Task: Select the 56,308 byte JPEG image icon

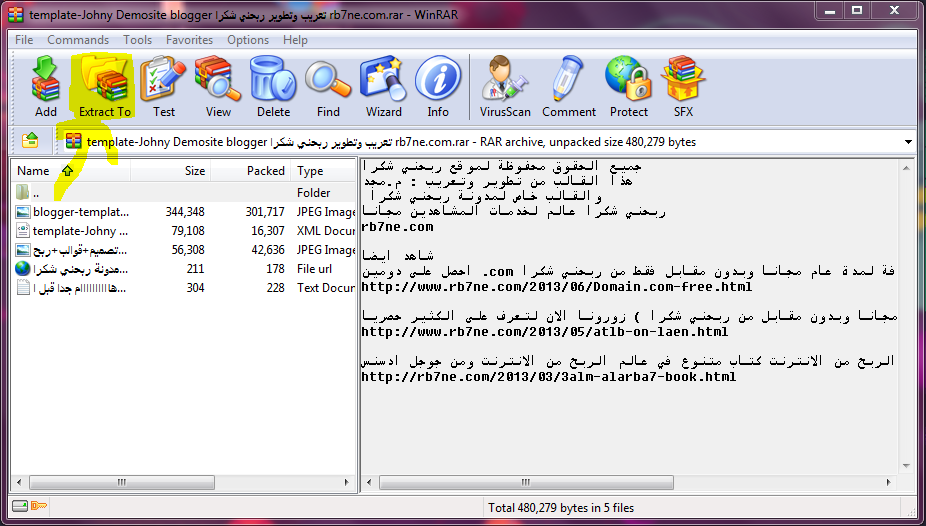Action: 23,250
